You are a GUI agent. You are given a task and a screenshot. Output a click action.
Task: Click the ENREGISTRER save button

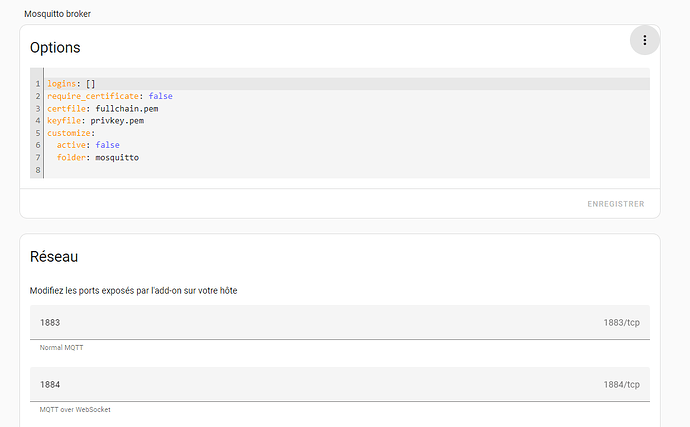click(615, 204)
